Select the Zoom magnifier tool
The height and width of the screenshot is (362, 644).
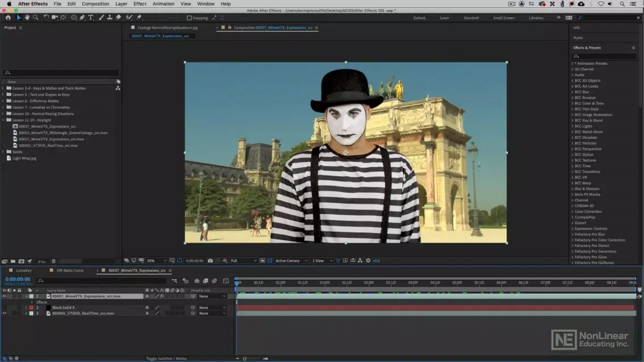(36, 18)
